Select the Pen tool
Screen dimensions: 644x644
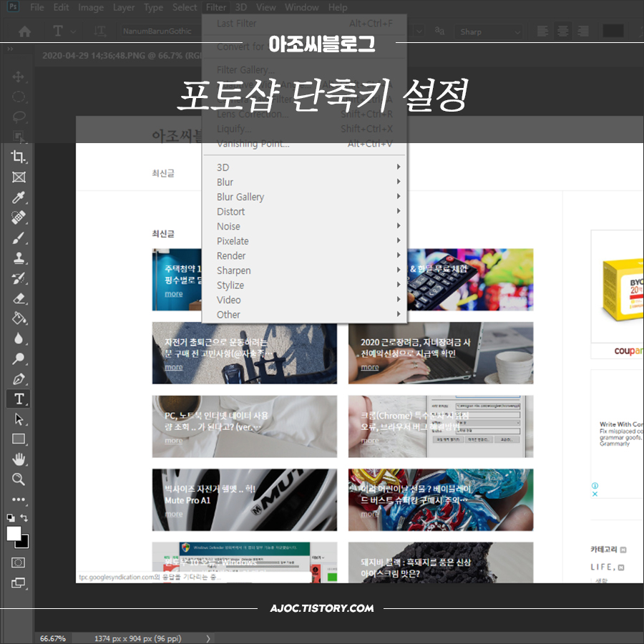[19, 379]
